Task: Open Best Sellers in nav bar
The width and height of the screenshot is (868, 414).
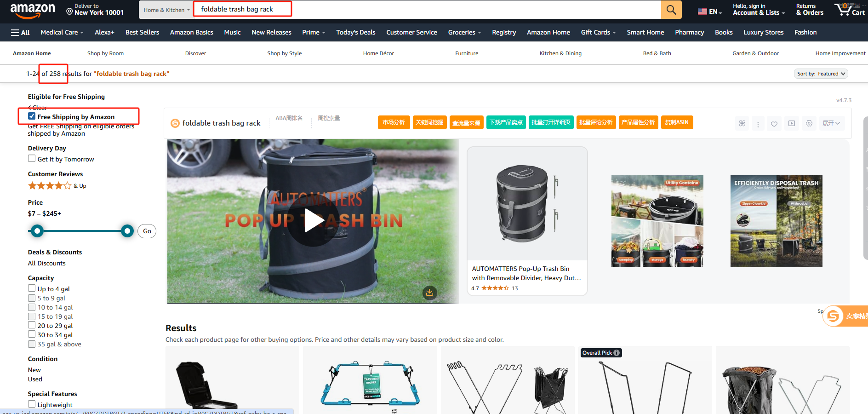Action: pyautogui.click(x=142, y=32)
